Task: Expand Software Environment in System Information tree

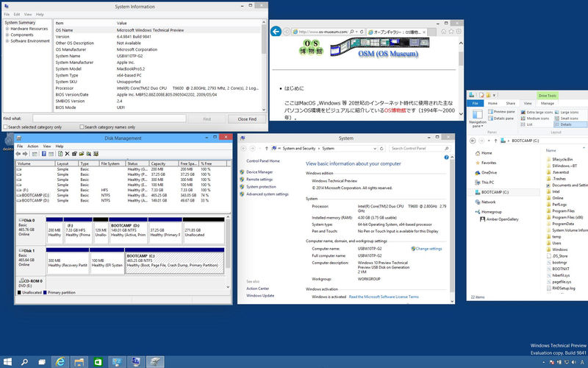Action: tap(7, 41)
